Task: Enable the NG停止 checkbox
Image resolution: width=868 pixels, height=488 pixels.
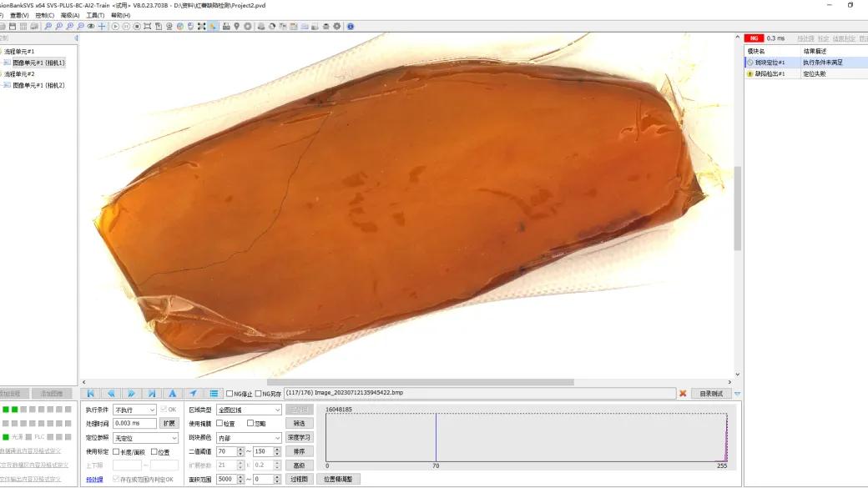Action: (x=230, y=394)
